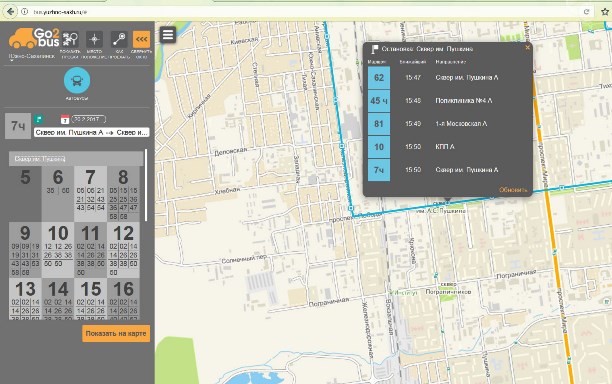The image size is (612, 384).
Task: Select the blue bus transport type icon
Action: (x=77, y=81)
